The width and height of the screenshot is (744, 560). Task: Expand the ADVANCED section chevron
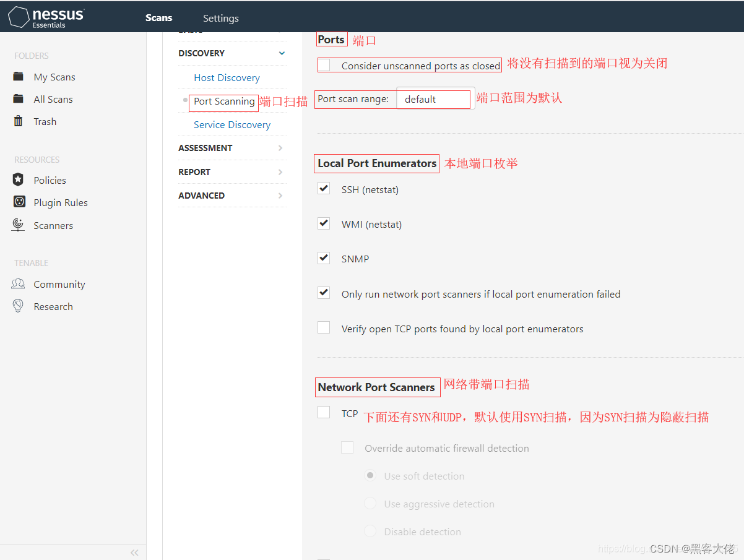280,196
